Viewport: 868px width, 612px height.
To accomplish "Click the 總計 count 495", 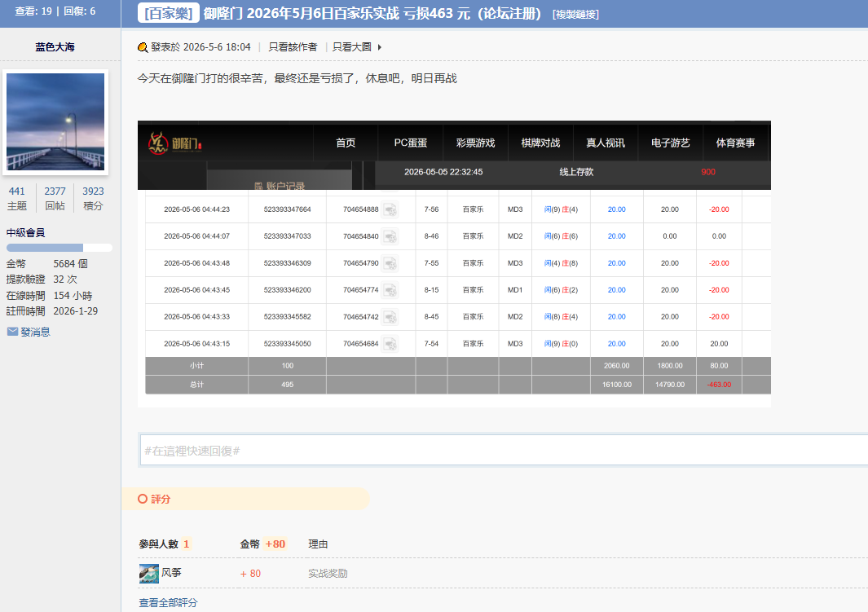I will click(288, 385).
